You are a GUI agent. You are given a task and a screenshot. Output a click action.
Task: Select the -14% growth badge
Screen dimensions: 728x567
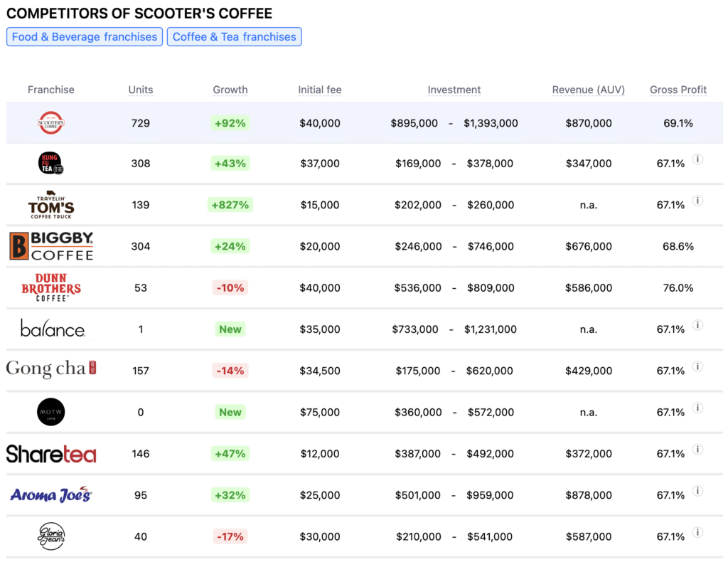(230, 371)
